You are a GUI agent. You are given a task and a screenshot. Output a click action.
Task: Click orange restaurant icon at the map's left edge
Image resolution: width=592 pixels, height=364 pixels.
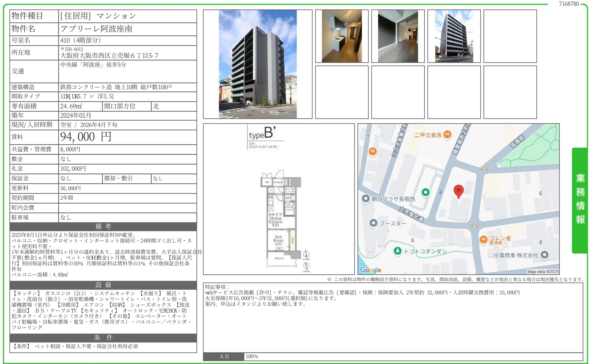[x=373, y=151]
